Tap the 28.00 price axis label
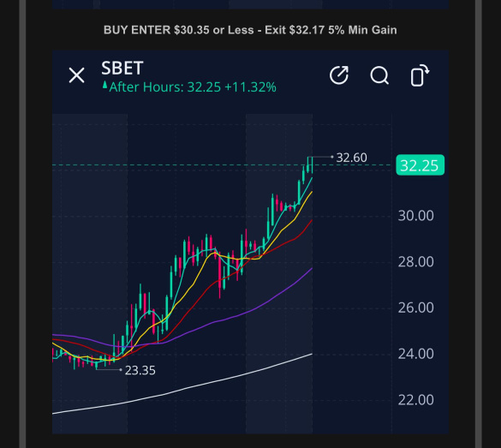 click(x=415, y=262)
